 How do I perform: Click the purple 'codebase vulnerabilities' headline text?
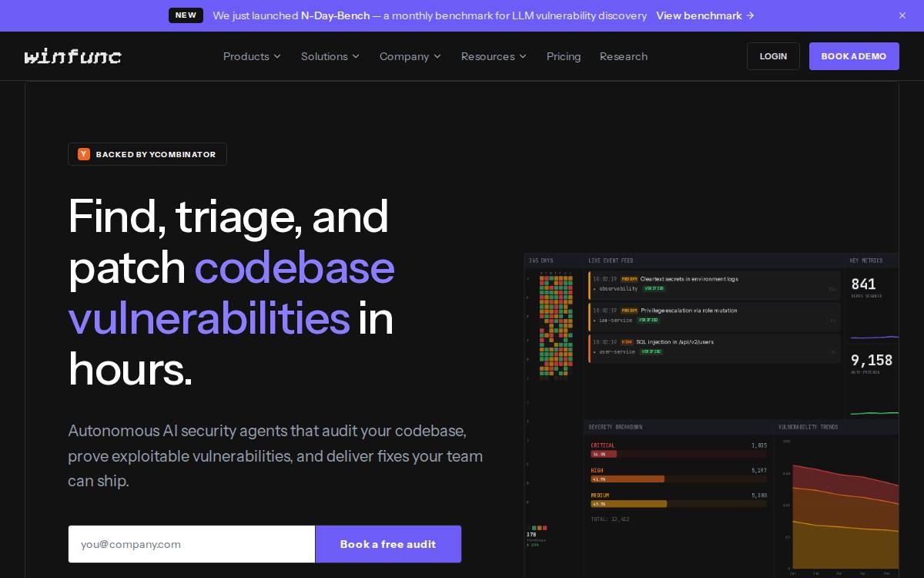(x=231, y=292)
